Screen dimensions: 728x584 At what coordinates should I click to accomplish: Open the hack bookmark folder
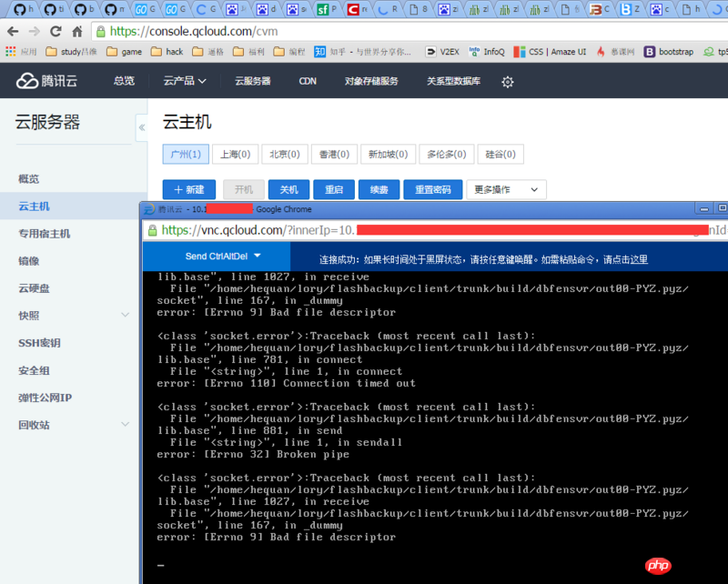167,52
